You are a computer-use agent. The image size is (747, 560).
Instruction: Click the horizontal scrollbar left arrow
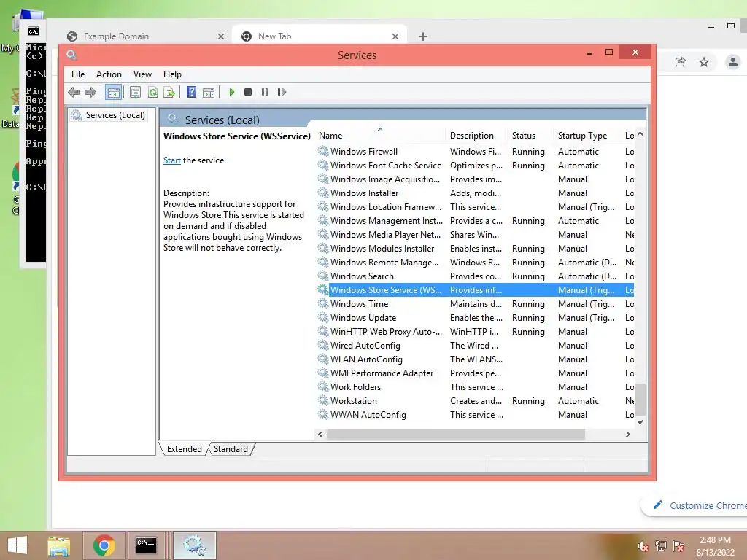(320, 434)
